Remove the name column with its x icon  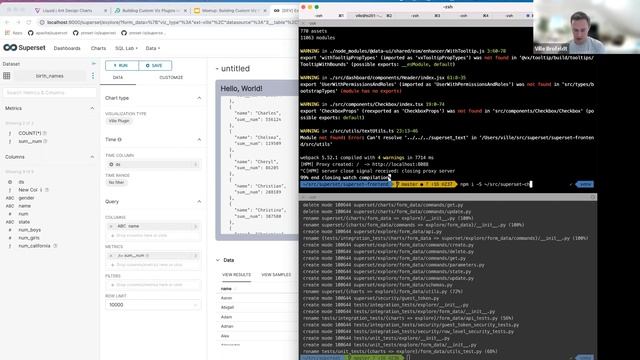point(111,226)
